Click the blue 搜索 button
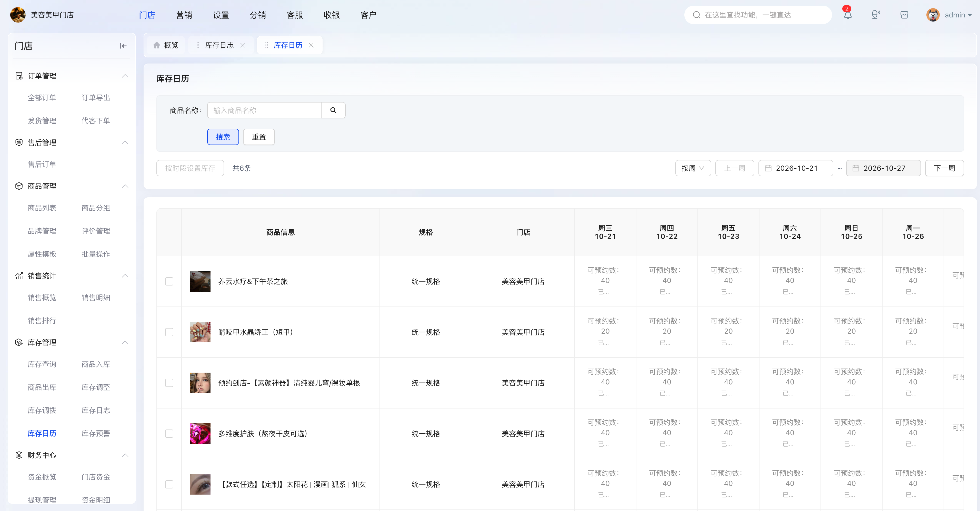Screen dimensions: 980x511 click(x=223, y=137)
